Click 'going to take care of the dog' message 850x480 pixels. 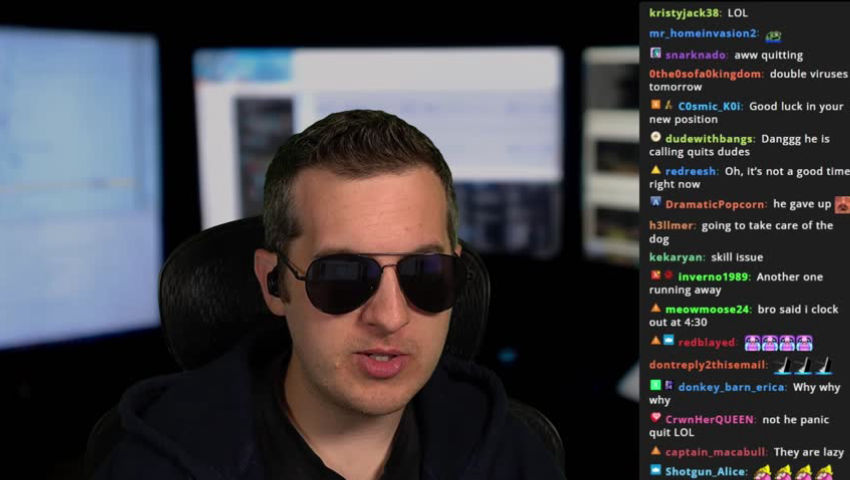741,232
